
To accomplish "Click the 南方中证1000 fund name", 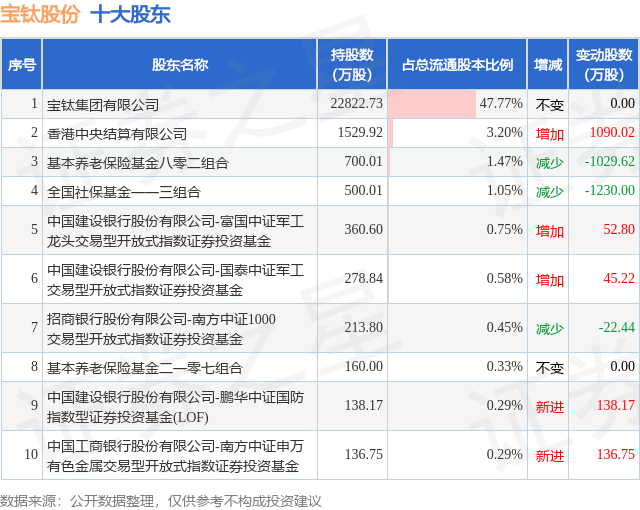I will point(161,329).
